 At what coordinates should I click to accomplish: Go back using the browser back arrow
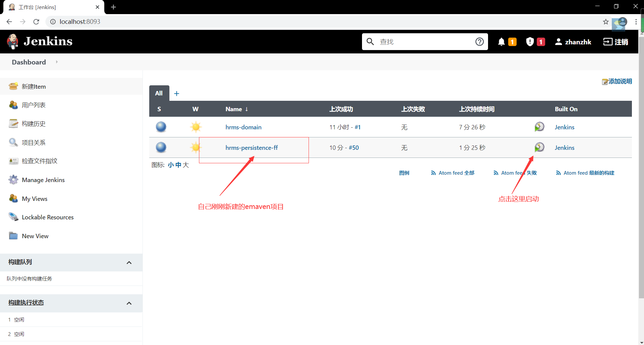click(9, 22)
